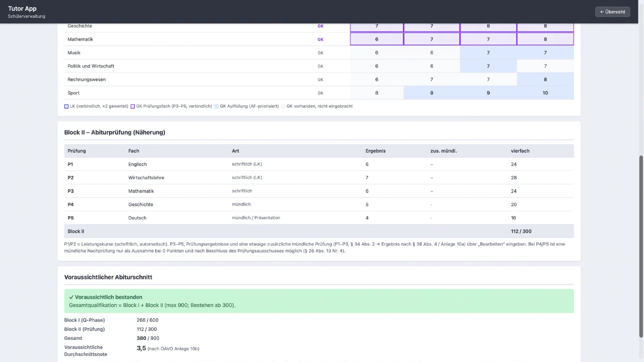Image resolution: width=644 pixels, height=362 pixels.
Task: Click the Sport subject row label
Action: click(x=73, y=93)
